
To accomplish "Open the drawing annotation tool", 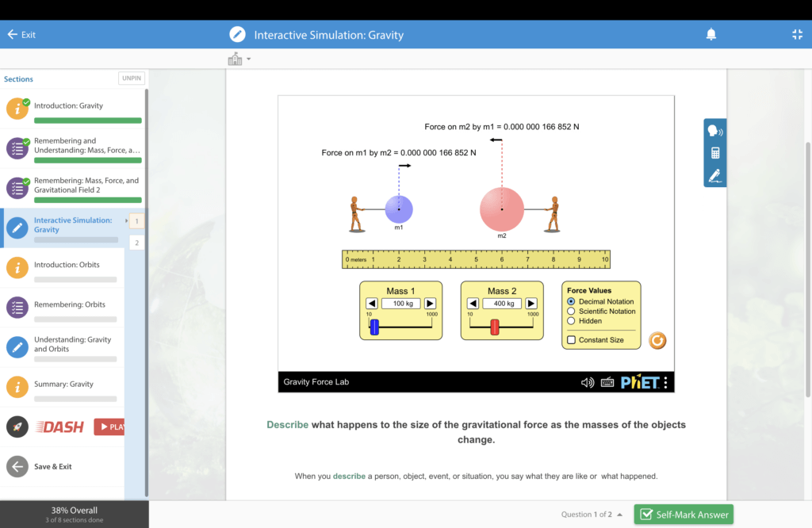I will pos(714,176).
